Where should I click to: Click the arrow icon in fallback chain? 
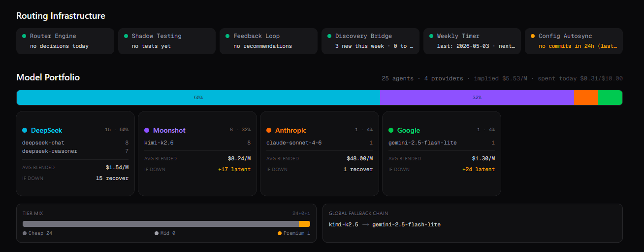365,224
